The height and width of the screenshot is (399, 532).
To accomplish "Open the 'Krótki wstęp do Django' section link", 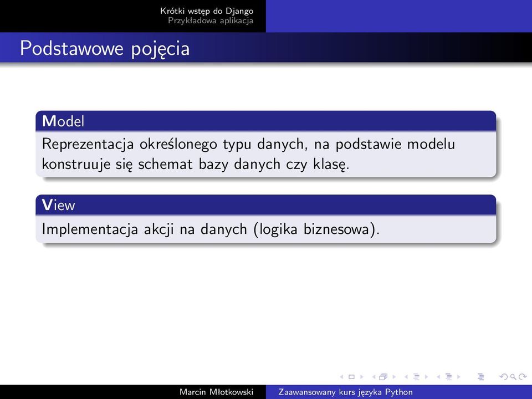I will pyautogui.click(x=207, y=11).
